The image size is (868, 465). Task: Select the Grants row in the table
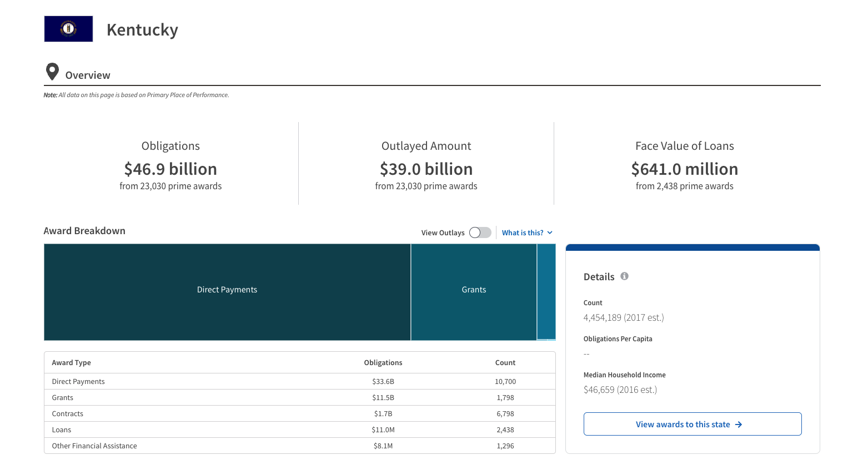pyautogui.click(x=63, y=398)
